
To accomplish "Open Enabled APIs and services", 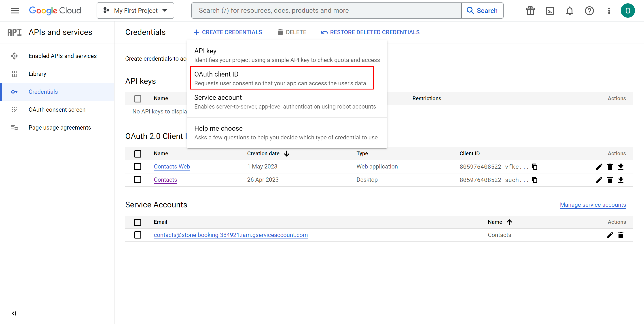I will tap(57, 56).
